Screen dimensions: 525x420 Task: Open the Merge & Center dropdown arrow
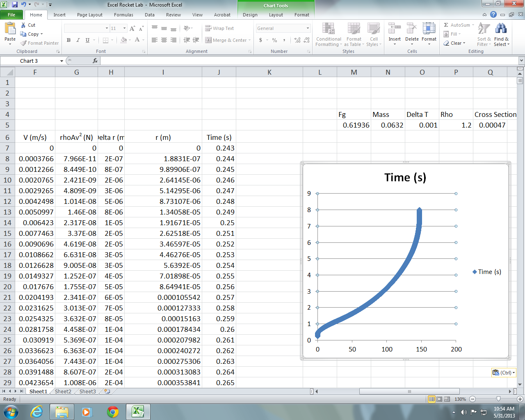pos(249,40)
